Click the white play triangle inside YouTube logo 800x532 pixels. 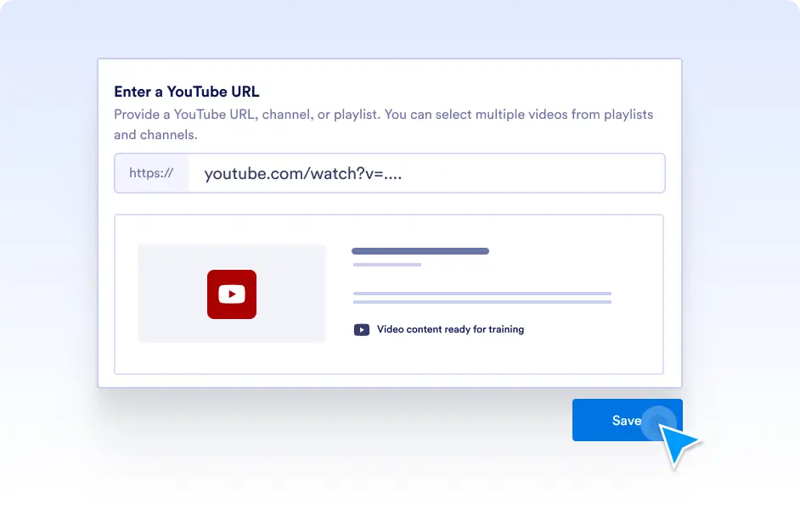coord(232,294)
